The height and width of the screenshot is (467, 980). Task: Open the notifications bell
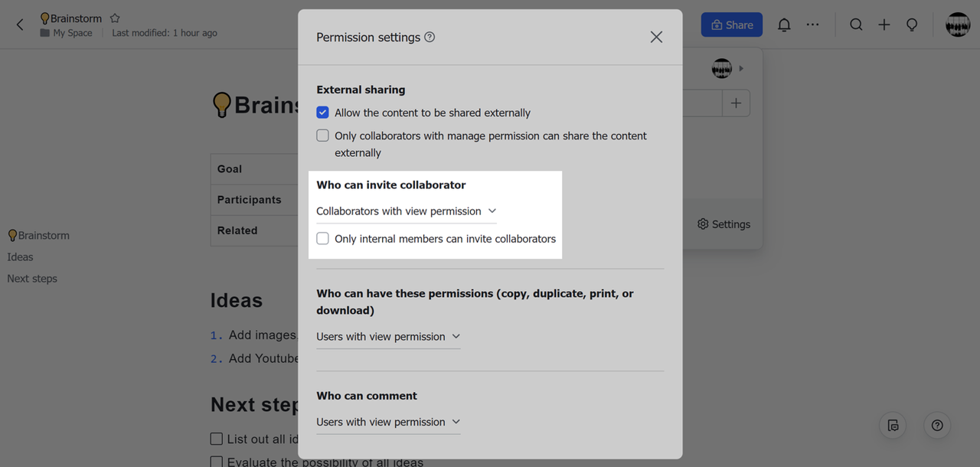click(x=784, y=24)
